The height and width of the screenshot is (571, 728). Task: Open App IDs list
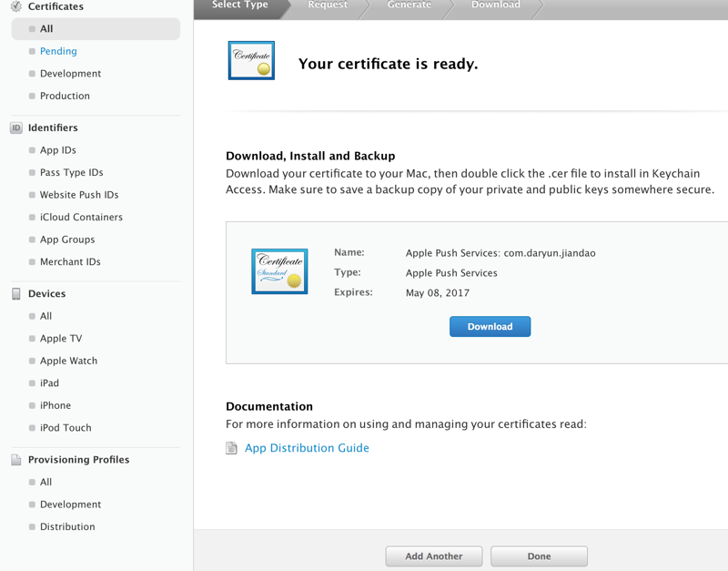tap(58, 150)
